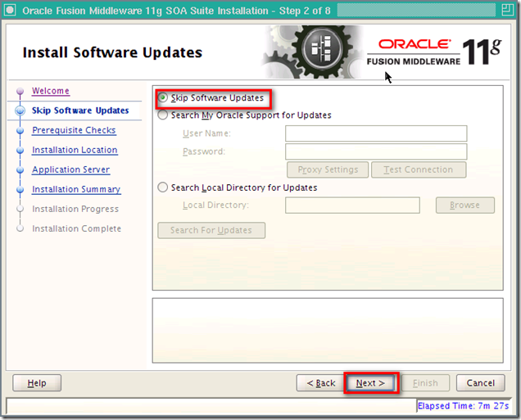Viewport: 521px width, 420px height.
Task: Click the bullet icon beside Installation Location
Action: pyautogui.click(x=20, y=150)
